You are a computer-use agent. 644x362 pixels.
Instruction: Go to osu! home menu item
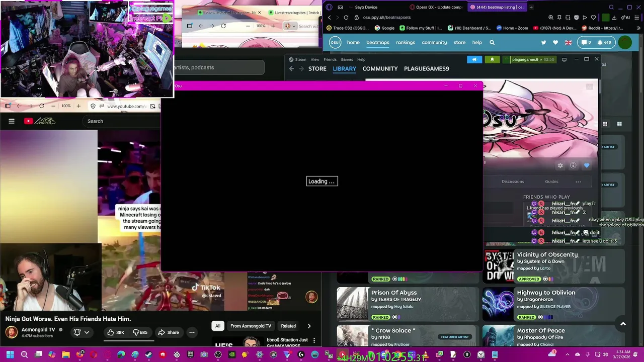(x=353, y=43)
